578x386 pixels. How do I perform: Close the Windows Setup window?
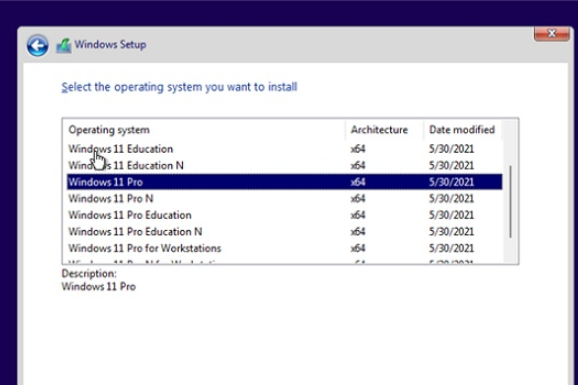[x=551, y=34]
